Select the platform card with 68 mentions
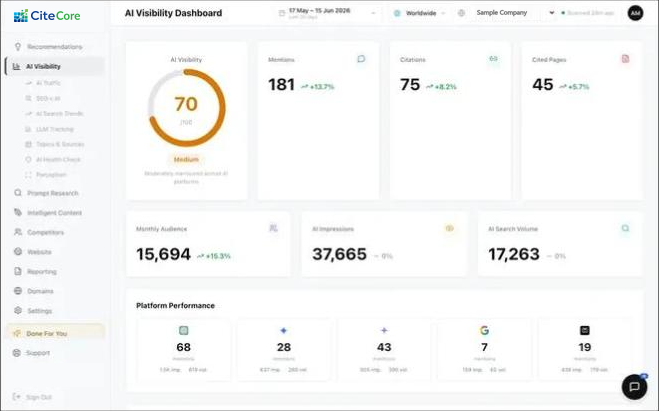The height and width of the screenshot is (411, 659). (x=184, y=350)
